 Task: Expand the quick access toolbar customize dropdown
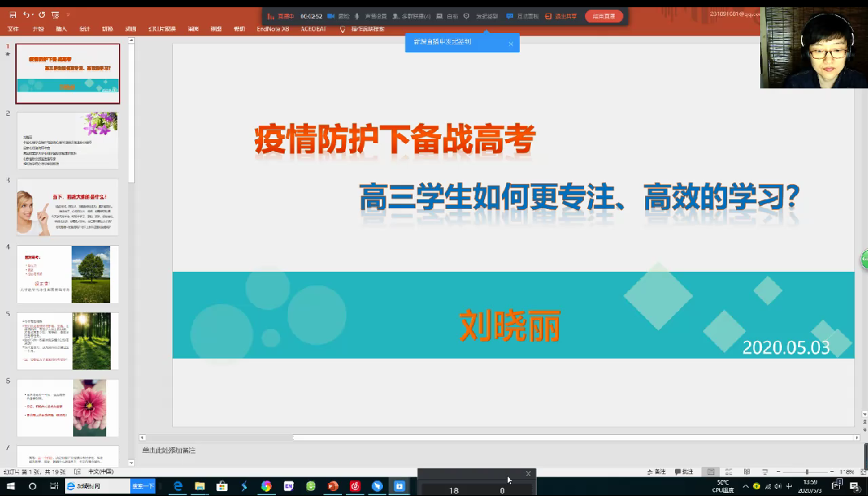(68, 14)
